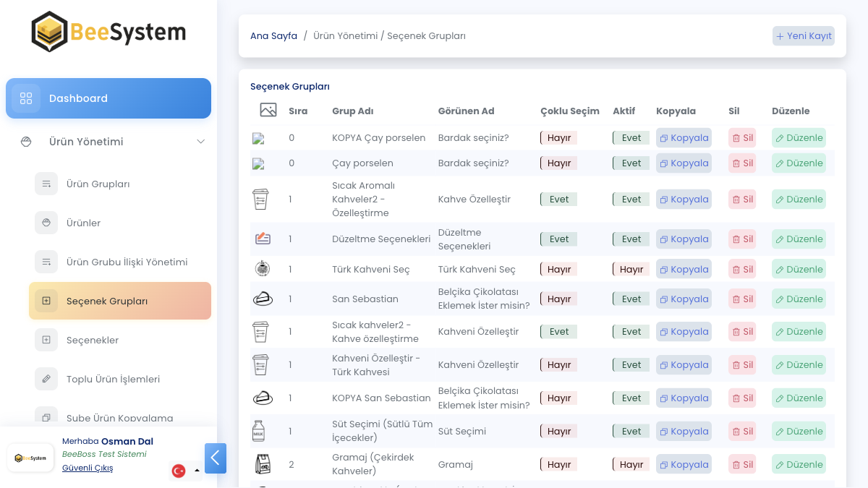The width and height of the screenshot is (868, 488).
Task: Click the BeeSystem logo
Action: [x=109, y=32]
